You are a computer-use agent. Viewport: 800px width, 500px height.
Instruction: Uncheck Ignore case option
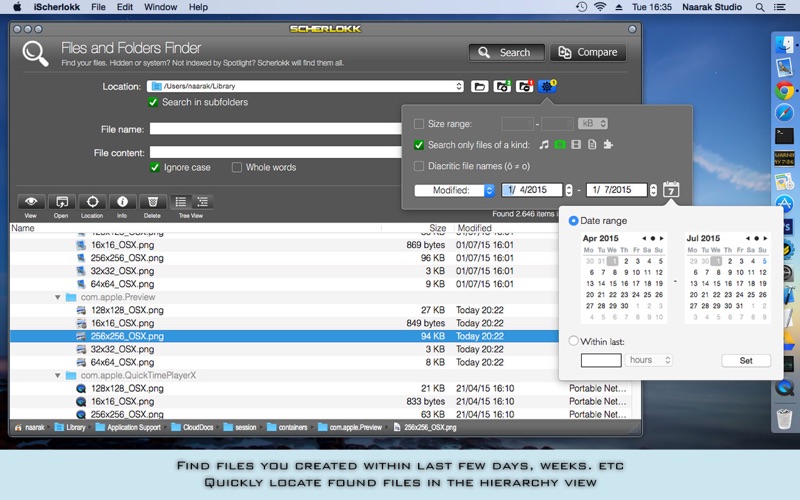point(155,167)
